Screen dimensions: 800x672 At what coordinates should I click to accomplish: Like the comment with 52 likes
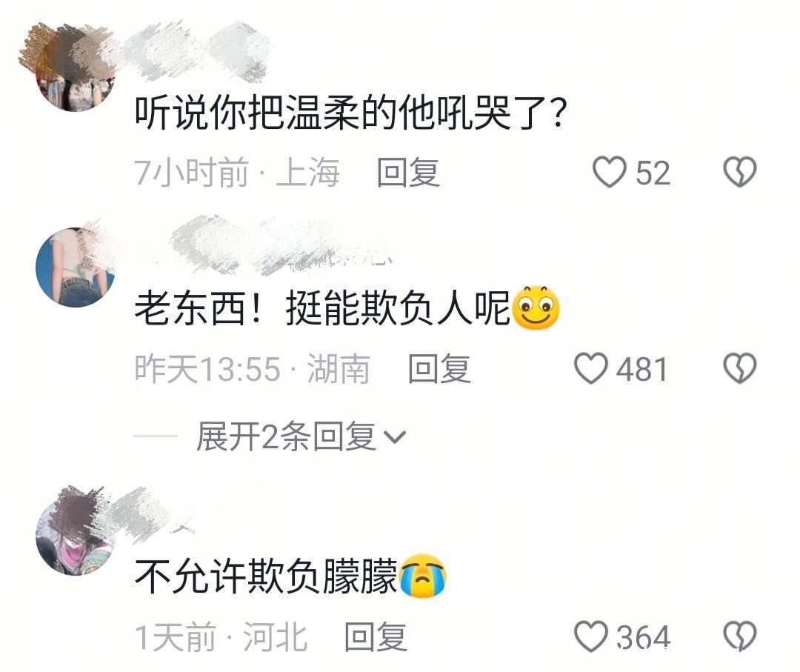coord(609,172)
